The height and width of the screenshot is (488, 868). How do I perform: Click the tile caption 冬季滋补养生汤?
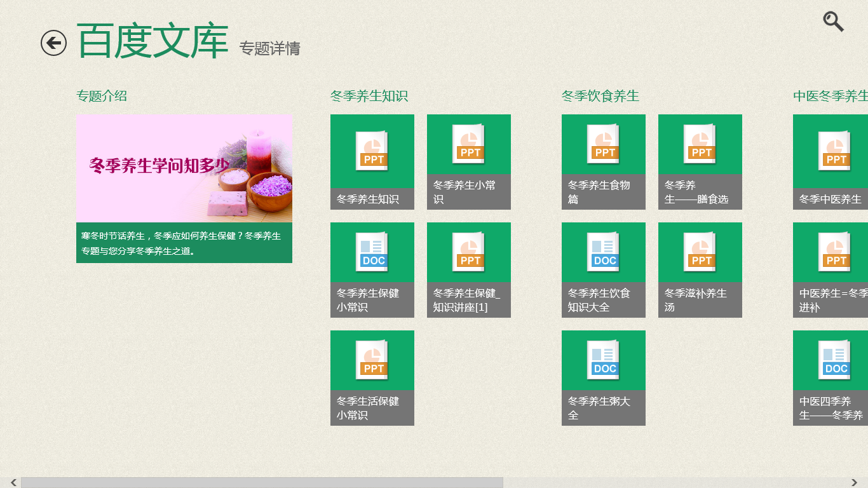(x=696, y=300)
